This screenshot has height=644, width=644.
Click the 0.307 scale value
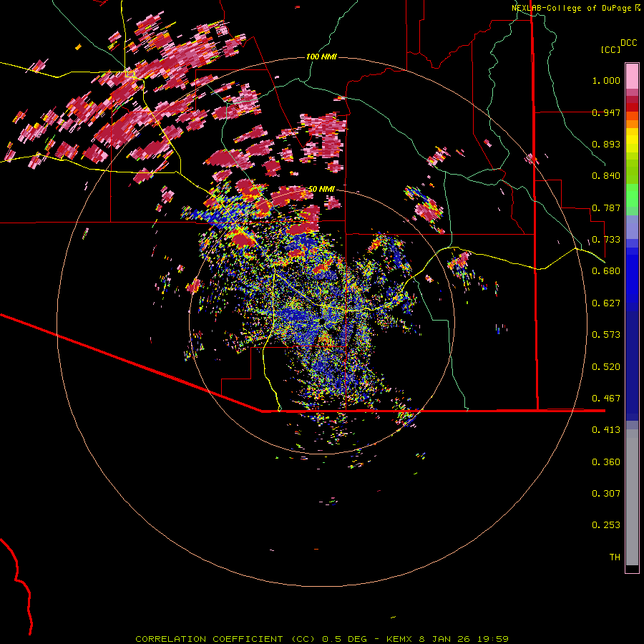pos(606,494)
